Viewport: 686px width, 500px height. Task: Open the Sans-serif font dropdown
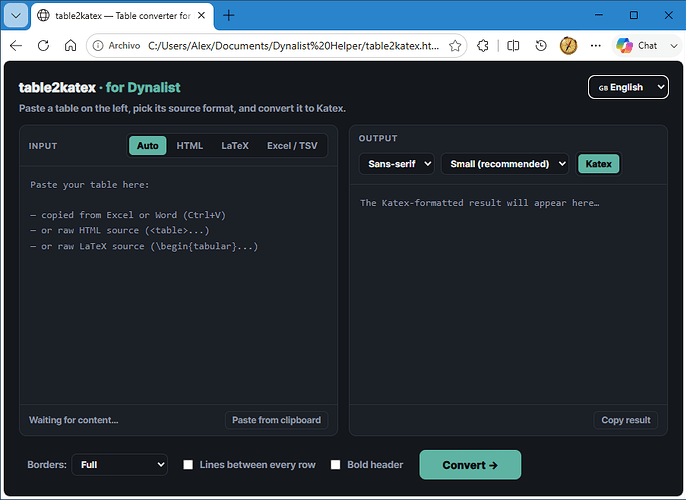[x=397, y=164]
